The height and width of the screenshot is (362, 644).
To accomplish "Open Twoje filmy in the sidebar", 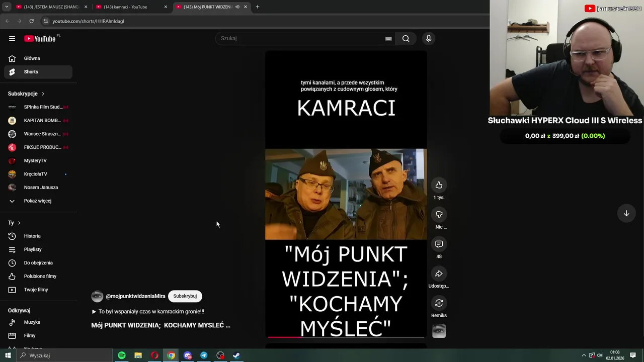I will coord(38,290).
